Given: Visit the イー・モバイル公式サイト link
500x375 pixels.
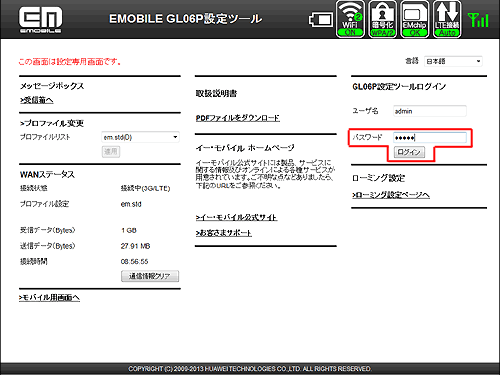Looking at the screenshot, I should 237,217.
